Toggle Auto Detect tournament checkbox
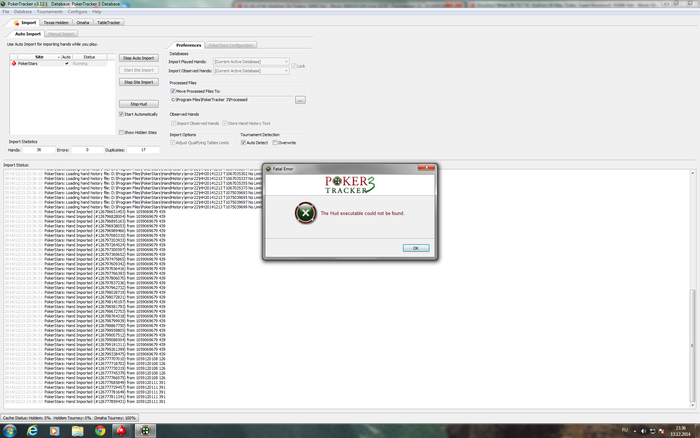Viewport: 700px width, 438px height. 243,143
